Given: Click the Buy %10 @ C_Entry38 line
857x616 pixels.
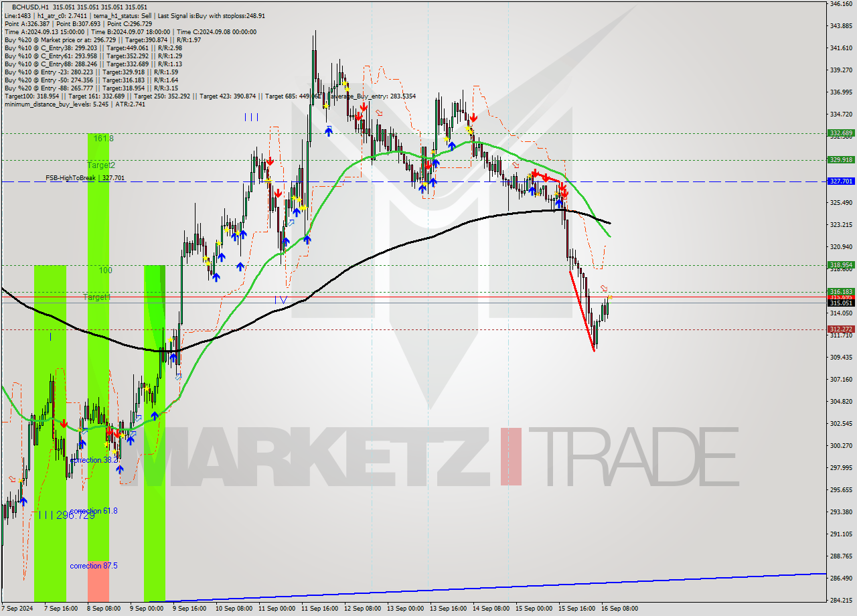Looking at the screenshot, I should coord(92,48).
